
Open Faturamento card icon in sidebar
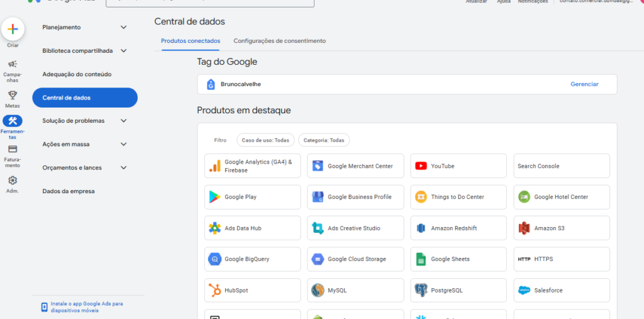pyautogui.click(x=13, y=149)
